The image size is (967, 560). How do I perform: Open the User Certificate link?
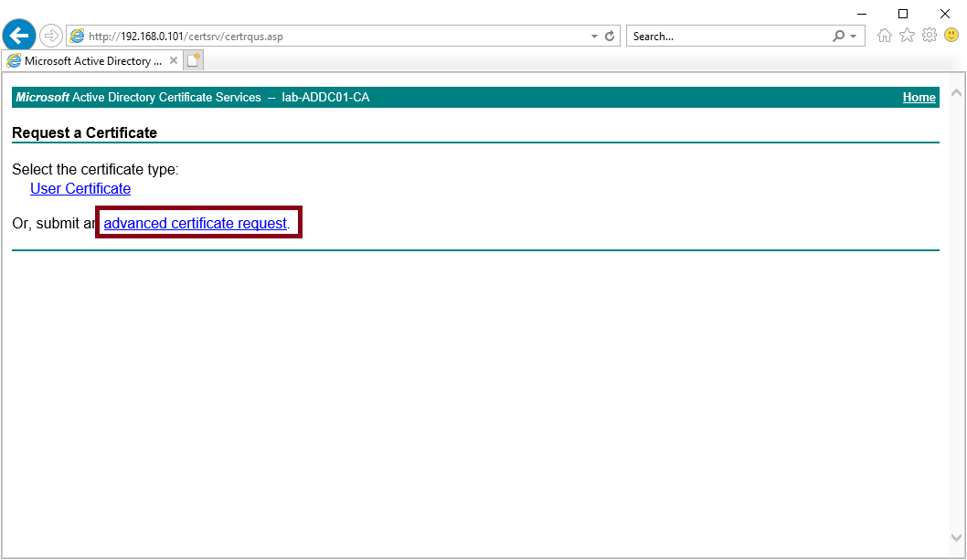pyautogui.click(x=80, y=189)
